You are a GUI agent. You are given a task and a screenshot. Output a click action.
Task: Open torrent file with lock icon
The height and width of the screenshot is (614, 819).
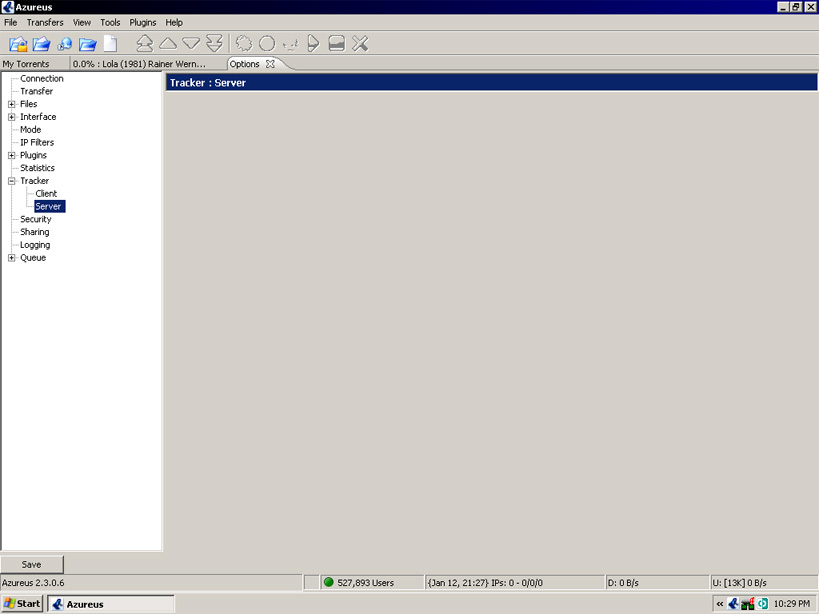coord(18,44)
